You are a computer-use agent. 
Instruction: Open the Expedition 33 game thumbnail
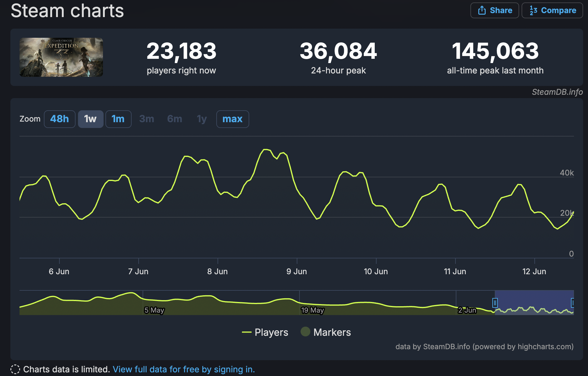[61, 57]
